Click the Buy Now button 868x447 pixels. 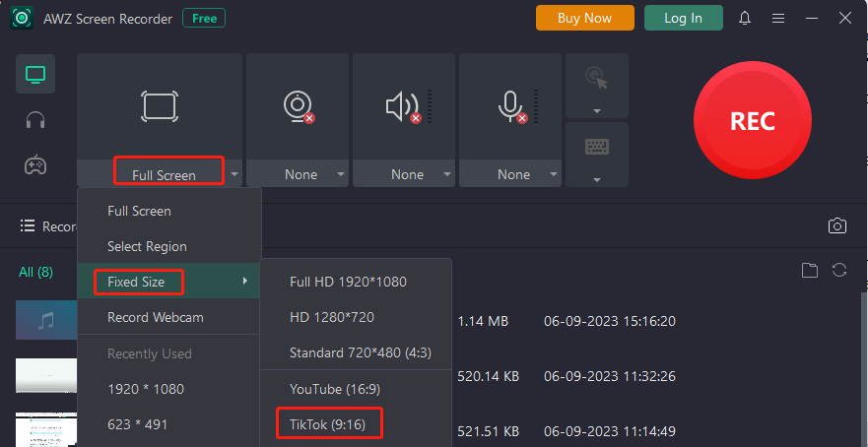tap(584, 18)
